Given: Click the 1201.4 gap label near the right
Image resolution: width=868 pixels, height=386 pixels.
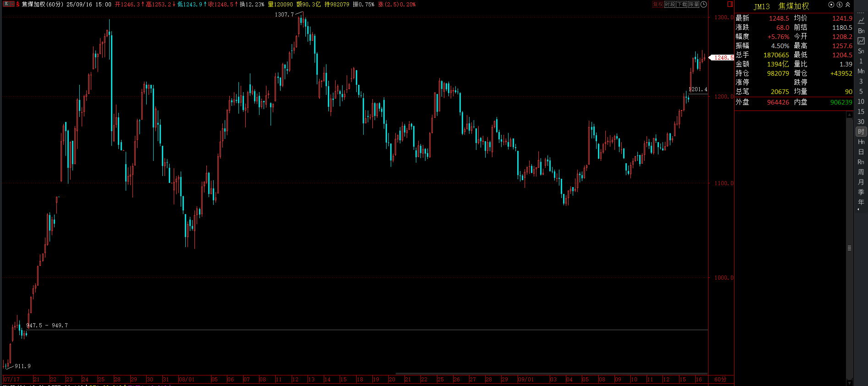Looking at the screenshot, I should (x=698, y=90).
